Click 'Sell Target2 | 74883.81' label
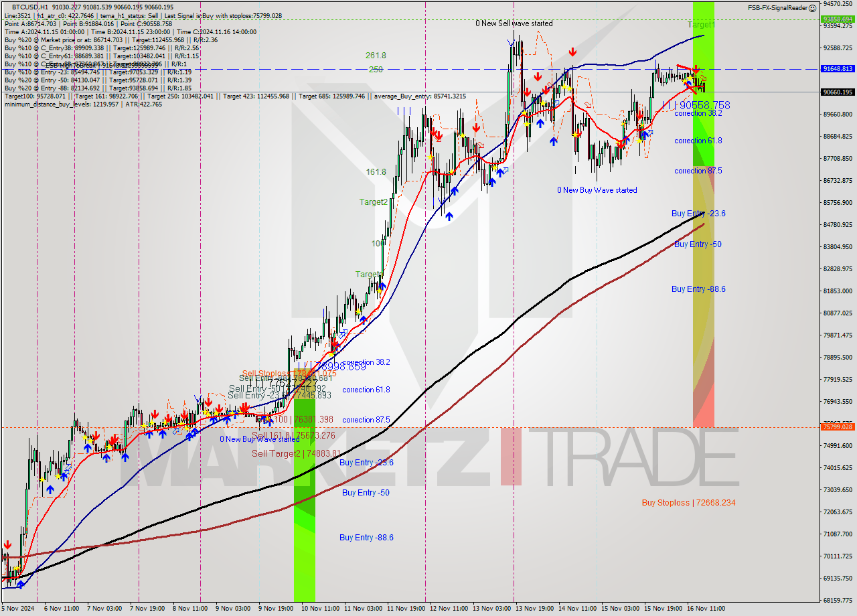The width and height of the screenshot is (857, 616). pyautogui.click(x=296, y=453)
